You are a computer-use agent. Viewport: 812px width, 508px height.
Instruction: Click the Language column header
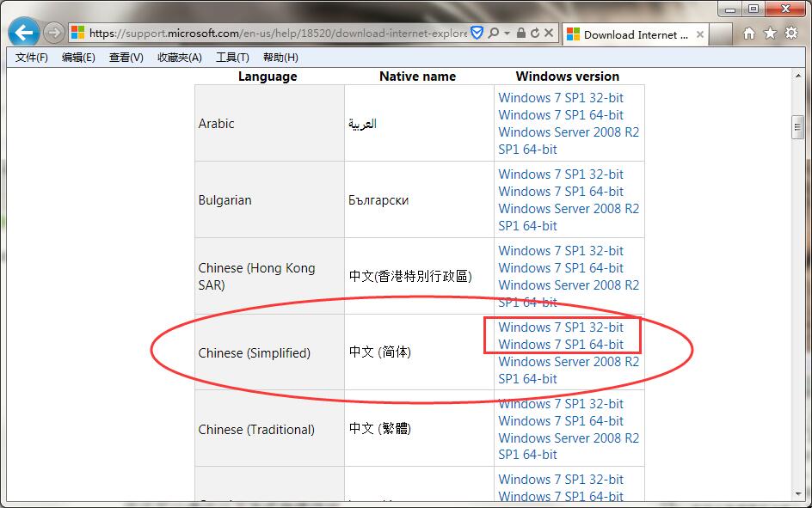pos(268,77)
